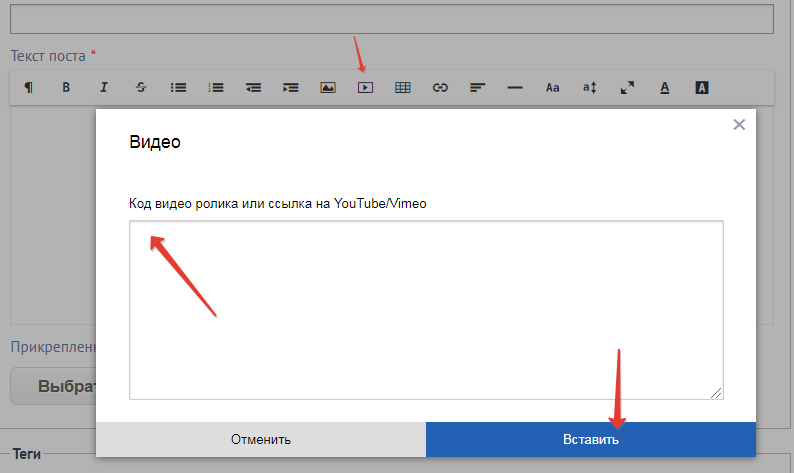794x473 pixels.
Task: Toggle bold formatting
Action: click(x=66, y=88)
